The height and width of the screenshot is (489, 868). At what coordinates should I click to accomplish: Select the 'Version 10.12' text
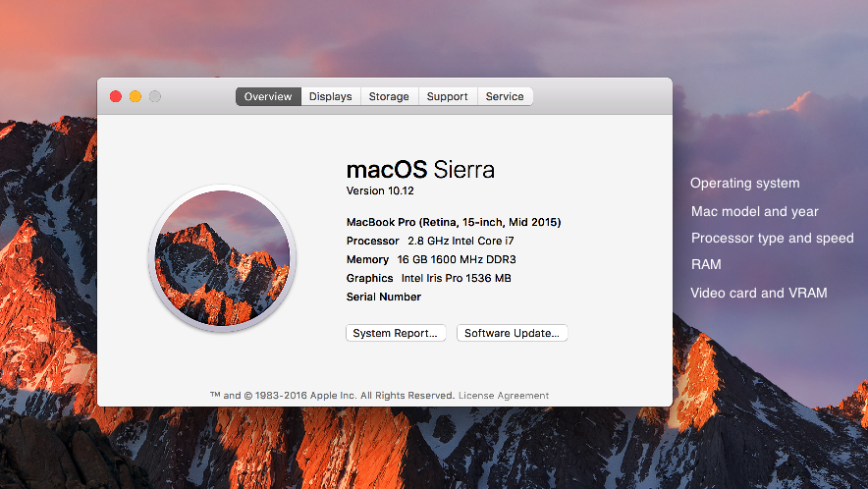[x=380, y=190]
